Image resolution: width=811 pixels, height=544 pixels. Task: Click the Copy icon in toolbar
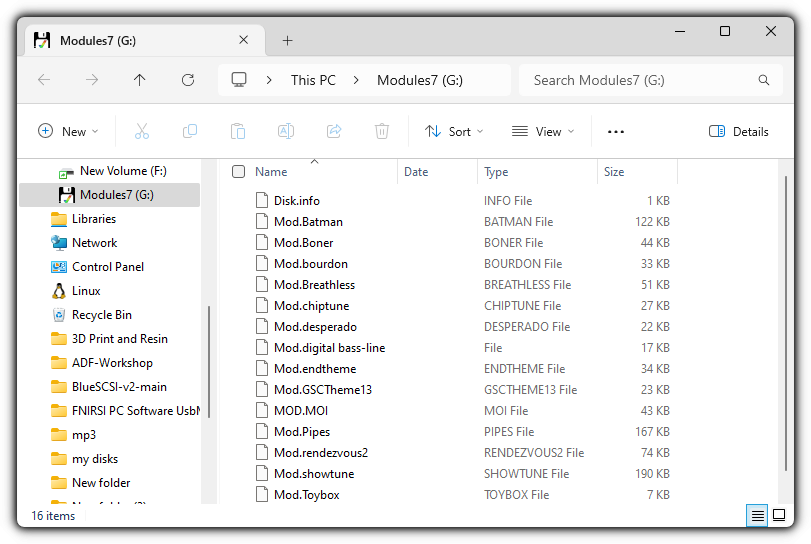click(x=190, y=131)
